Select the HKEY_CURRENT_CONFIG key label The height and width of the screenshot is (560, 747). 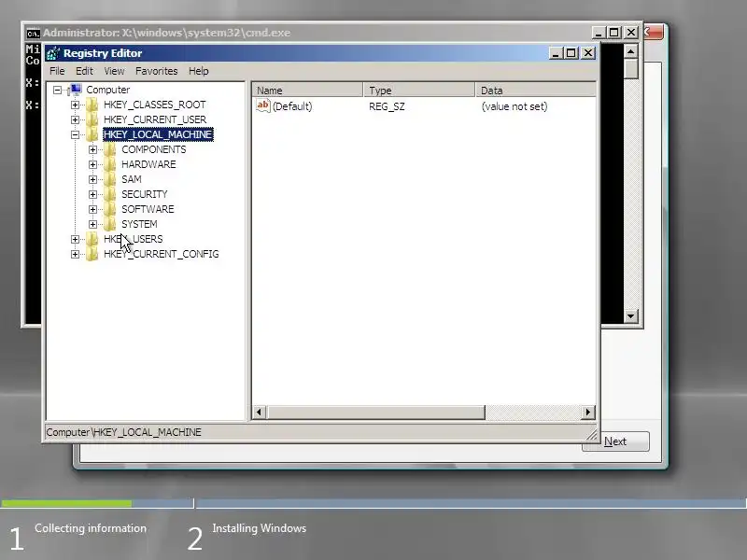coord(161,254)
